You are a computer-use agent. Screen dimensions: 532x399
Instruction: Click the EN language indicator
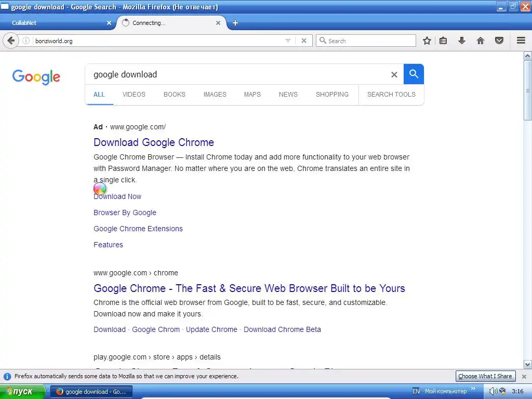(416, 391)
